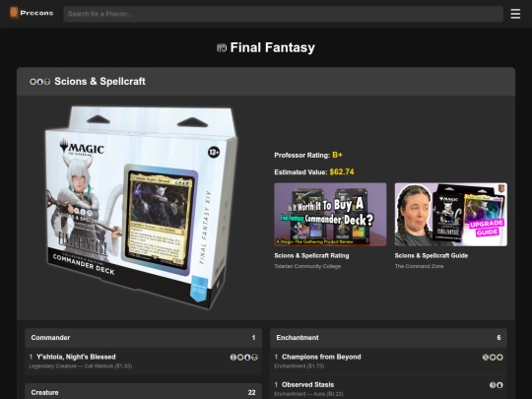The image size is (532, 399).
Task: Click the Enchantment count 6
Action: 499,338
